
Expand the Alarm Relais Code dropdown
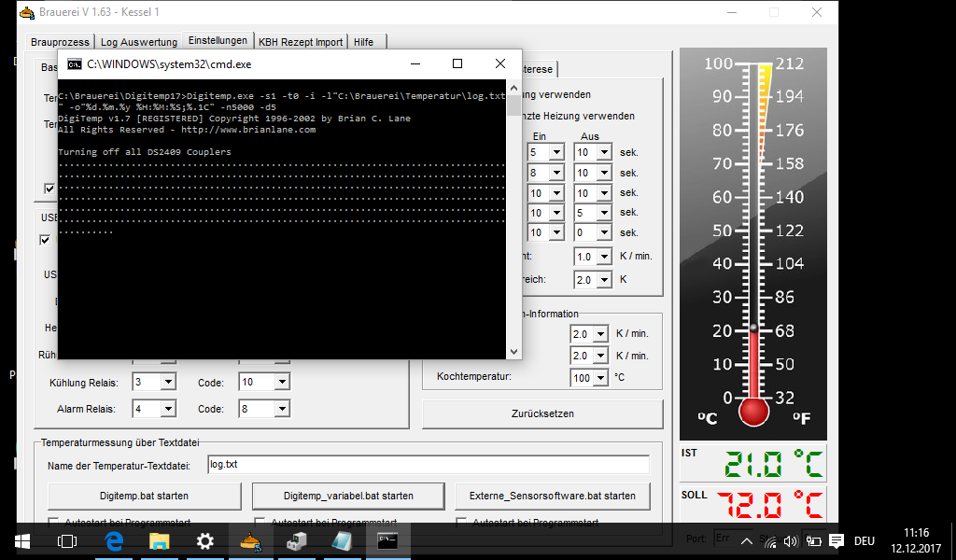(281, 409)
